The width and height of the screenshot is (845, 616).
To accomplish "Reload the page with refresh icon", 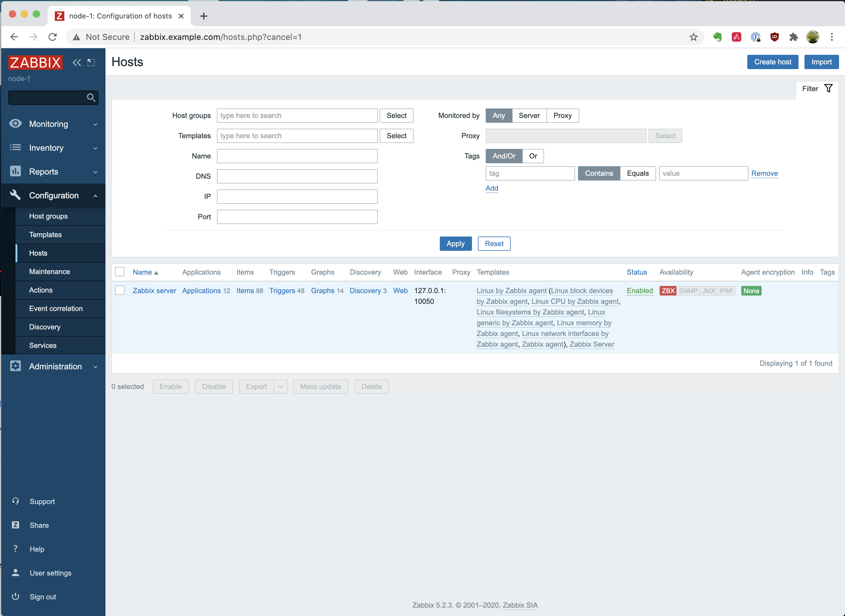I will coord(52,37).
